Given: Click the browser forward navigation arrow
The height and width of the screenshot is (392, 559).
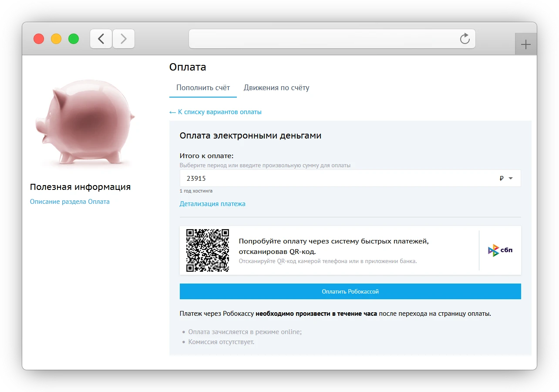Looking at the screenshot, I should coord(124,39).
